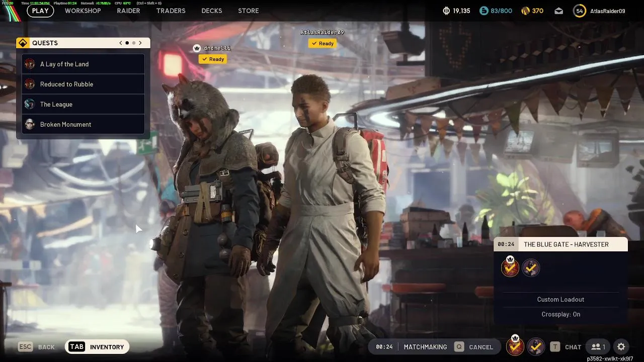Click the leader avatar in the bottom bar

tap(515, 346)
